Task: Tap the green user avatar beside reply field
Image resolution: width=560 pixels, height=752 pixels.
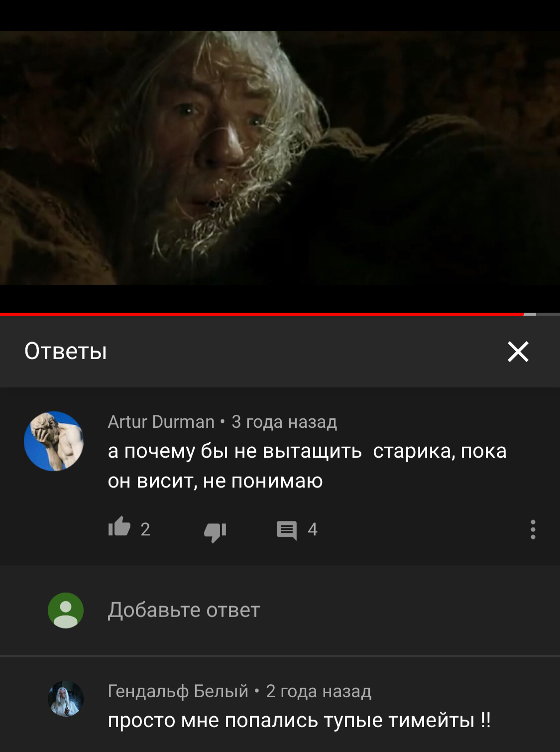Action: (x=65, y=610)
